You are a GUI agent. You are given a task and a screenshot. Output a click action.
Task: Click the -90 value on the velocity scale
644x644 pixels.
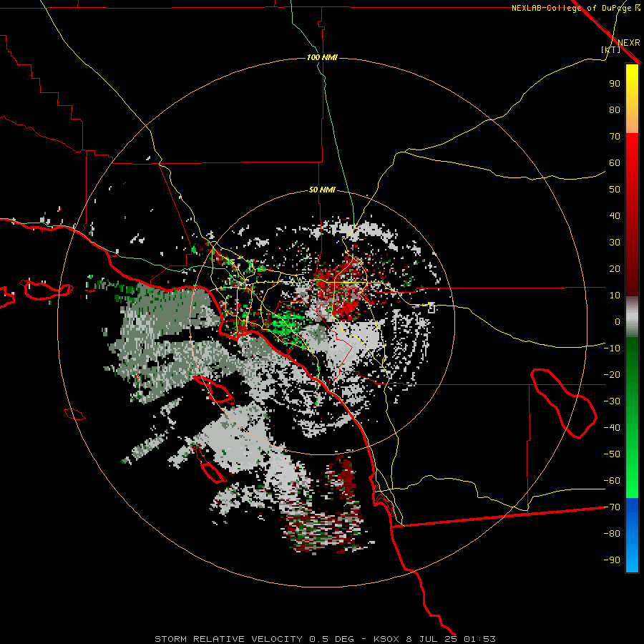(x=612, y=560)
